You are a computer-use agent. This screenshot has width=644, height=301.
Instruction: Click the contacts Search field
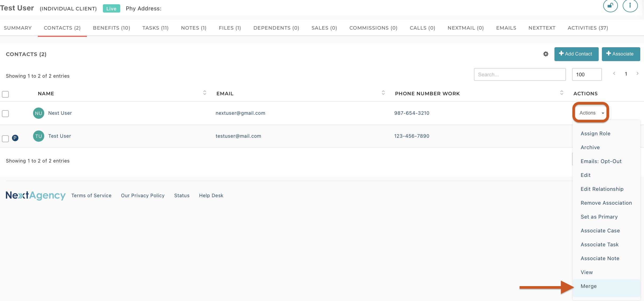click(520, 75)
